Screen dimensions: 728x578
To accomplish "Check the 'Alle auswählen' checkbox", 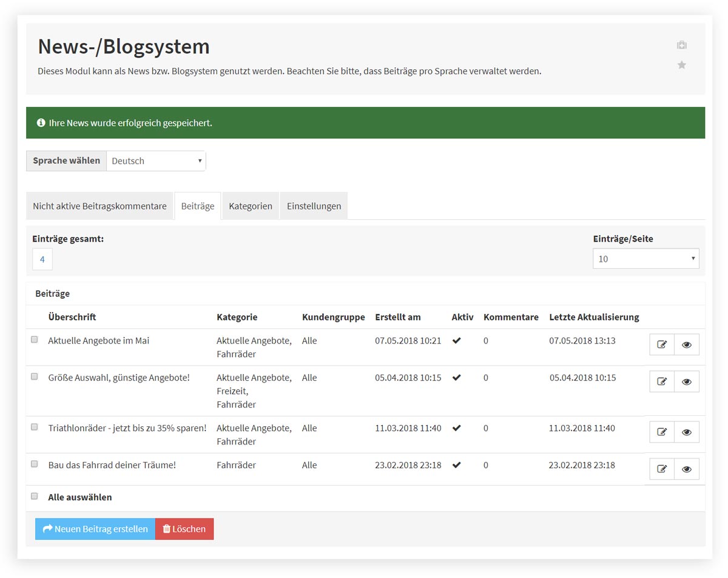I will [35, 496].
